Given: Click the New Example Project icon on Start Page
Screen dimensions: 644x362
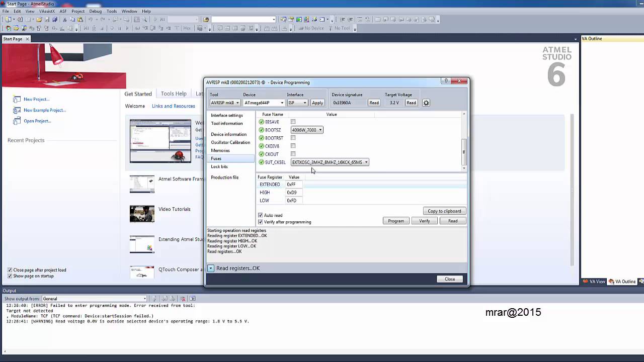Looking at the screenshot, I should pyautogui.click(x=17, y=110).
